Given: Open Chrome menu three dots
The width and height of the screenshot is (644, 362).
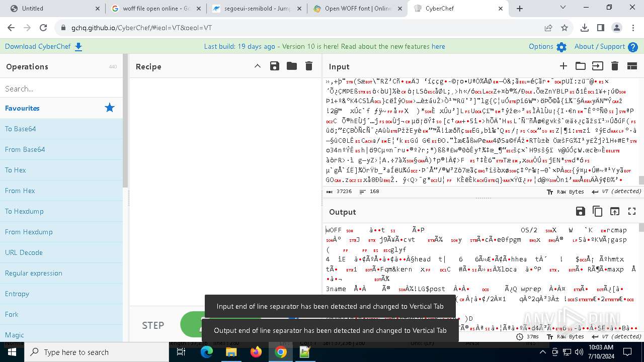Looking at the screenshot, I should coord(633,28).
